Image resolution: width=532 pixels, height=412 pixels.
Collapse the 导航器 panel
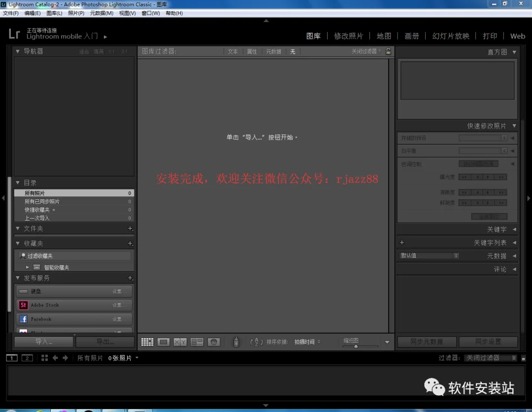coord(18,51)
